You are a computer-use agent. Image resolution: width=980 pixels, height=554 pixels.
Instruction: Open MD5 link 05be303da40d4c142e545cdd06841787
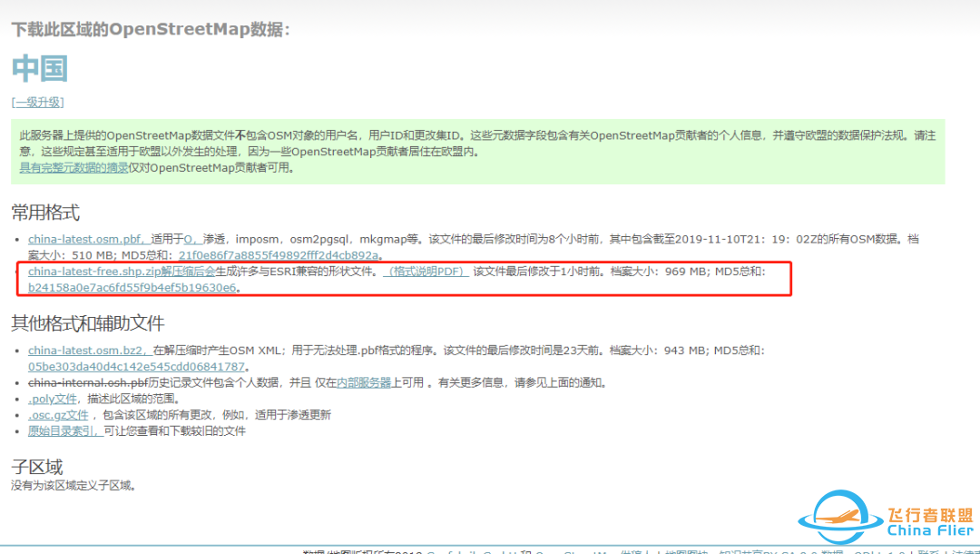click(x=136, y=366)
